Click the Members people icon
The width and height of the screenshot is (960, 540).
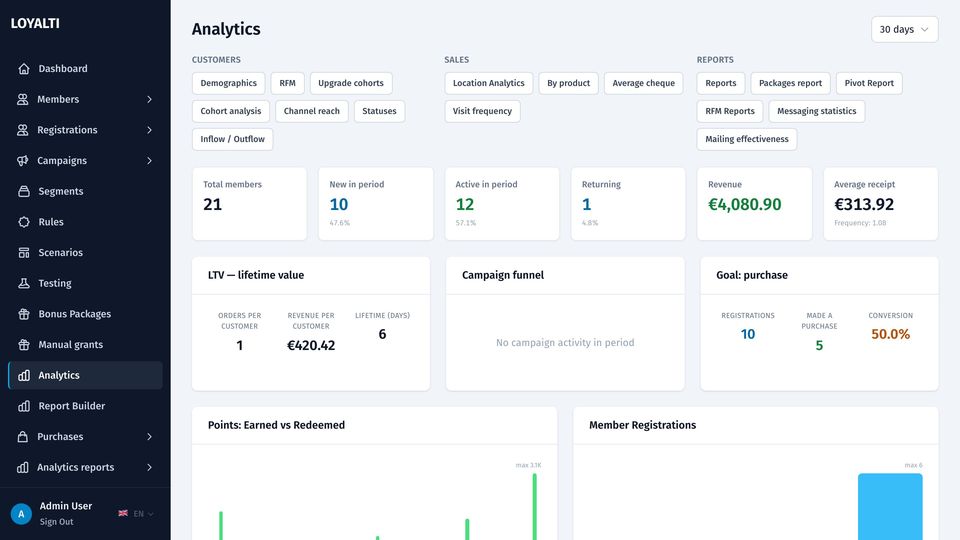[23, 99]
